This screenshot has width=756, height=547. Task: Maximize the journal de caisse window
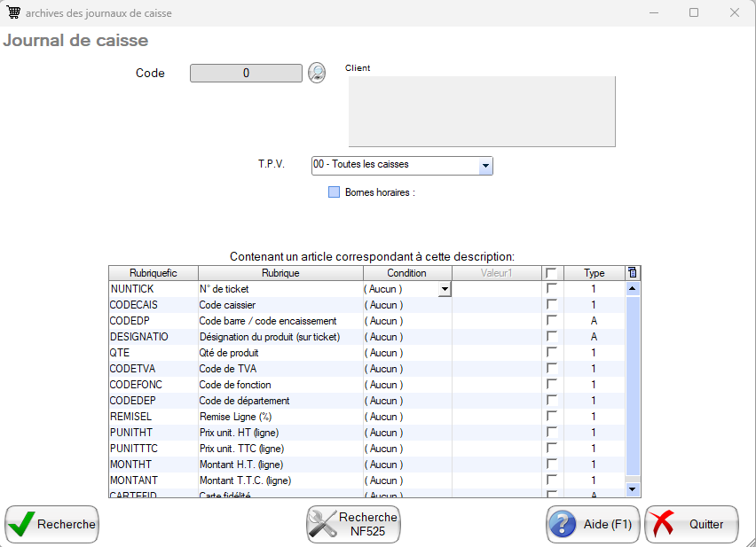(x=694, y=13)
